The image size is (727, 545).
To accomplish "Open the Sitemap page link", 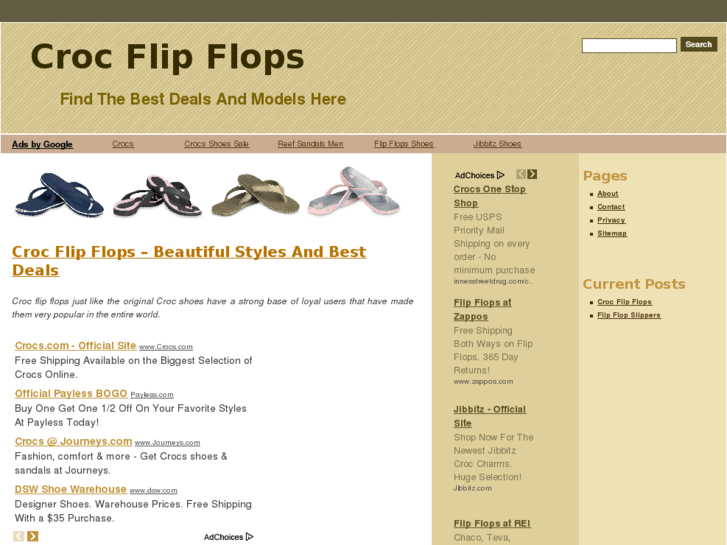I will [612, 233].
